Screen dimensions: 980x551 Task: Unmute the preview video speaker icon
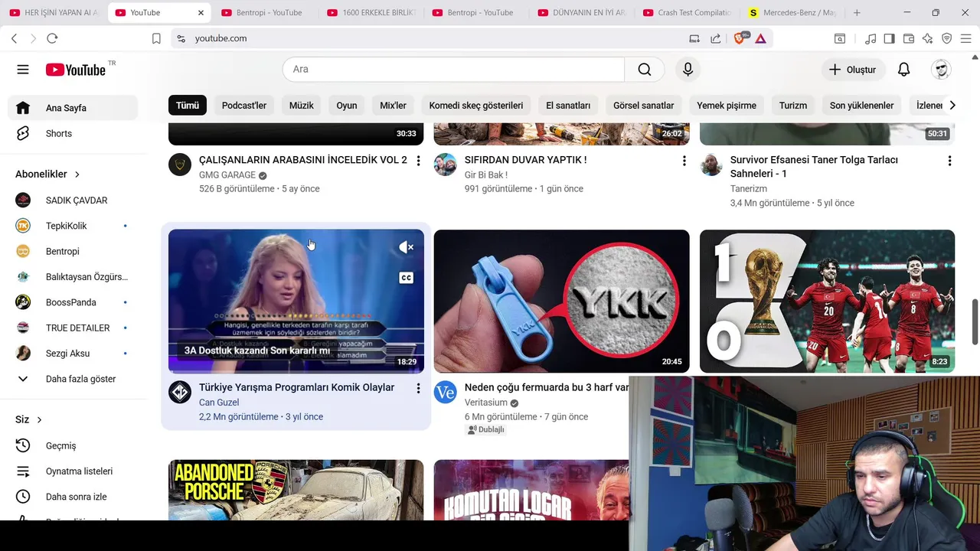(406, 247)
